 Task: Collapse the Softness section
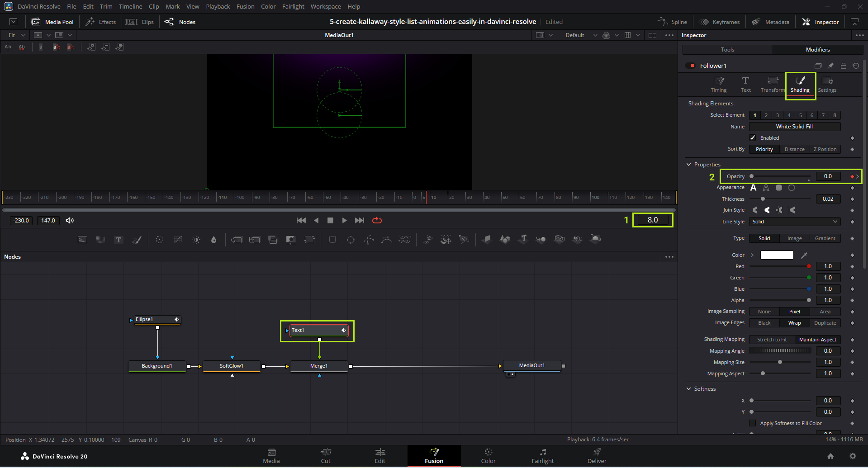[x=689, y=389]
